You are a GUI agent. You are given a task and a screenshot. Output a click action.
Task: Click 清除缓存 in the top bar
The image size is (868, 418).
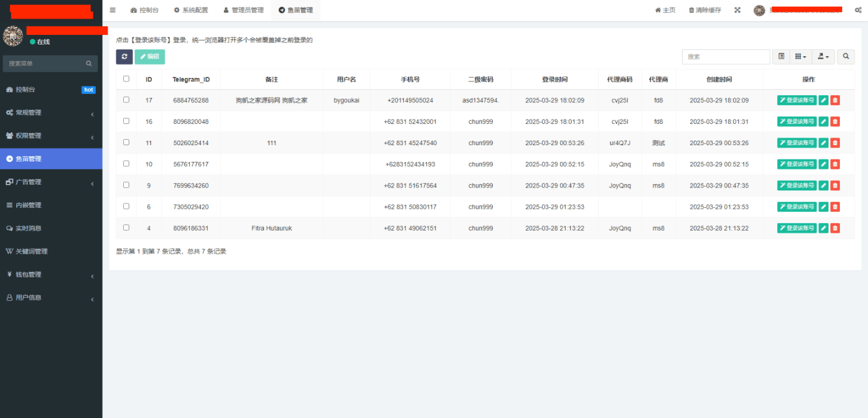tap(705, 10)
